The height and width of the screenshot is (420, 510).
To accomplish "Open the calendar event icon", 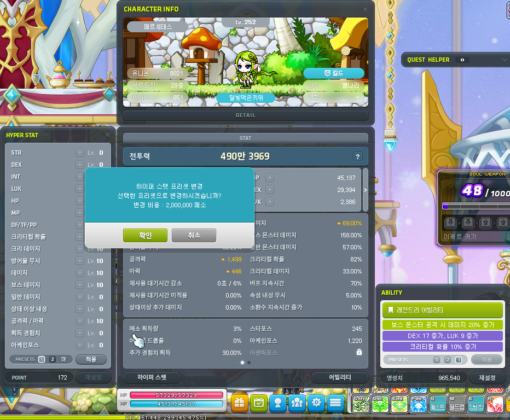I will pyautogui.click(x=259, y=403).
